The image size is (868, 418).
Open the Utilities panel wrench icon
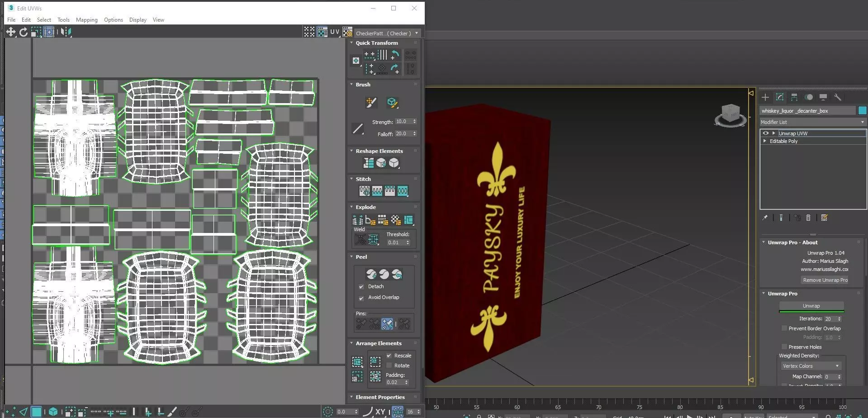click(x=838, y=97)
